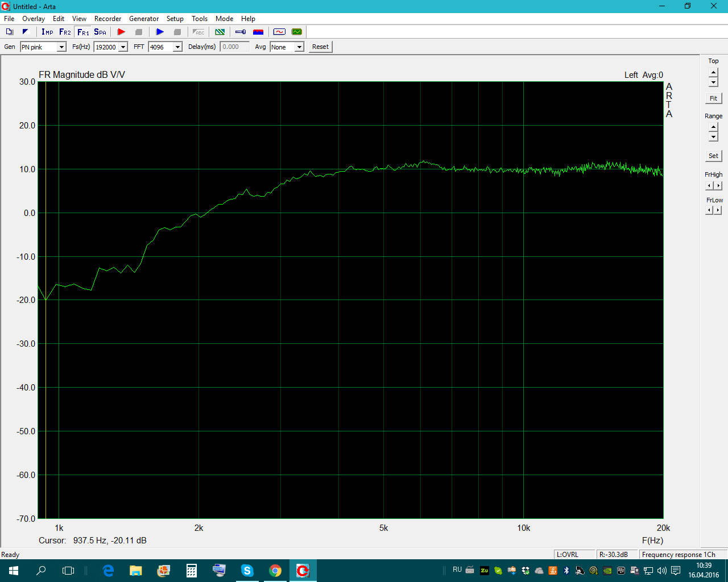Open Chrome from the taskbar

[275, 571]
